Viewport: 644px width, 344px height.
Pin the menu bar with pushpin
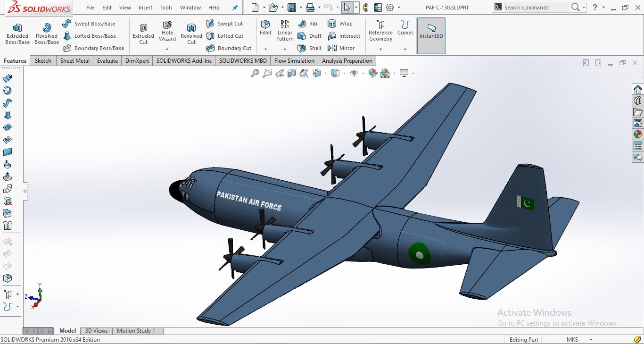pos(235,8)
